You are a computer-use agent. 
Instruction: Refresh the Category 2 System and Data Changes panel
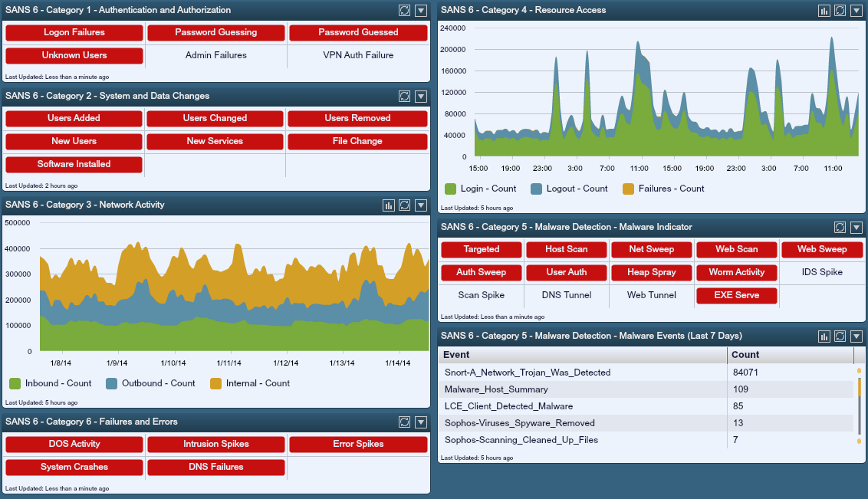[405, 97]
